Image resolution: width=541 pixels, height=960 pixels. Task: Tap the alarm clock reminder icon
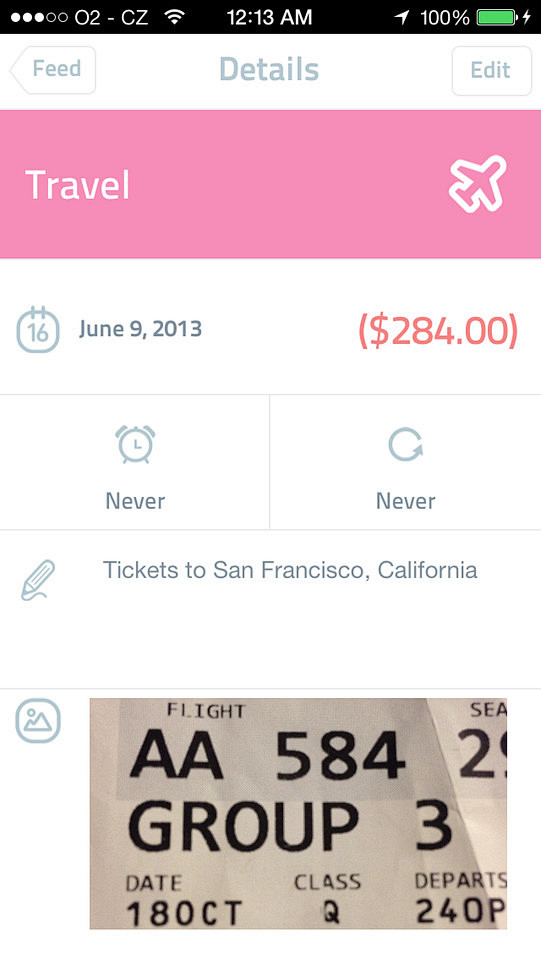point(135,444)
